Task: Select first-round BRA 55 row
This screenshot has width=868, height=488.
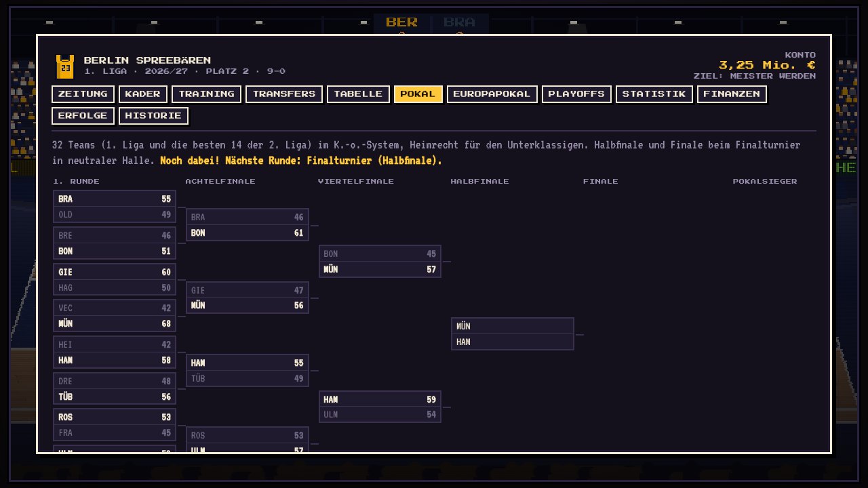Action: (115, 199)
